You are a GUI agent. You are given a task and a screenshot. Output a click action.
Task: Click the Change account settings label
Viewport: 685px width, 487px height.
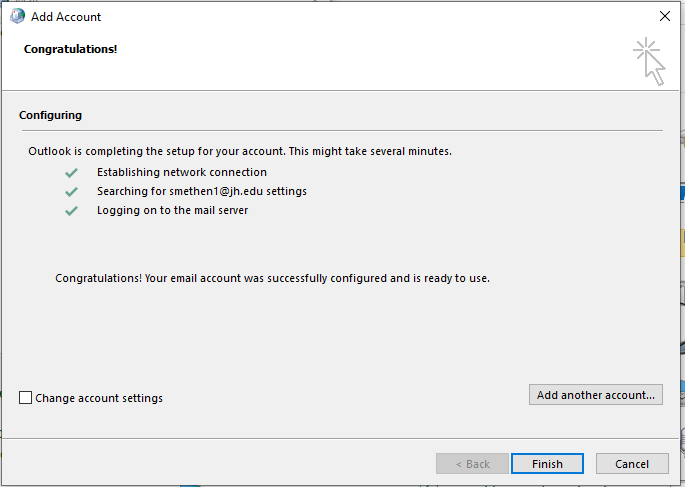pyautogui.click(x=99, y=398)
